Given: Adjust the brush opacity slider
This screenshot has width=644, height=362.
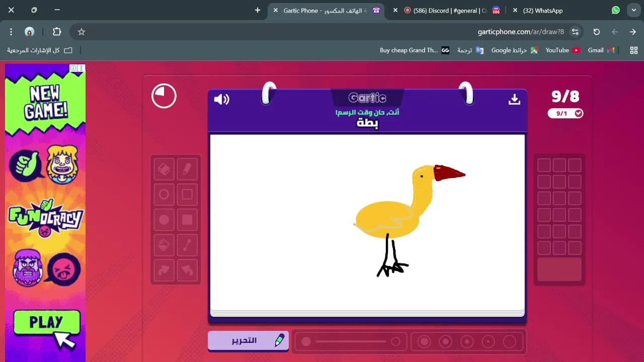Looking at the screenshot, I should 351,342.
